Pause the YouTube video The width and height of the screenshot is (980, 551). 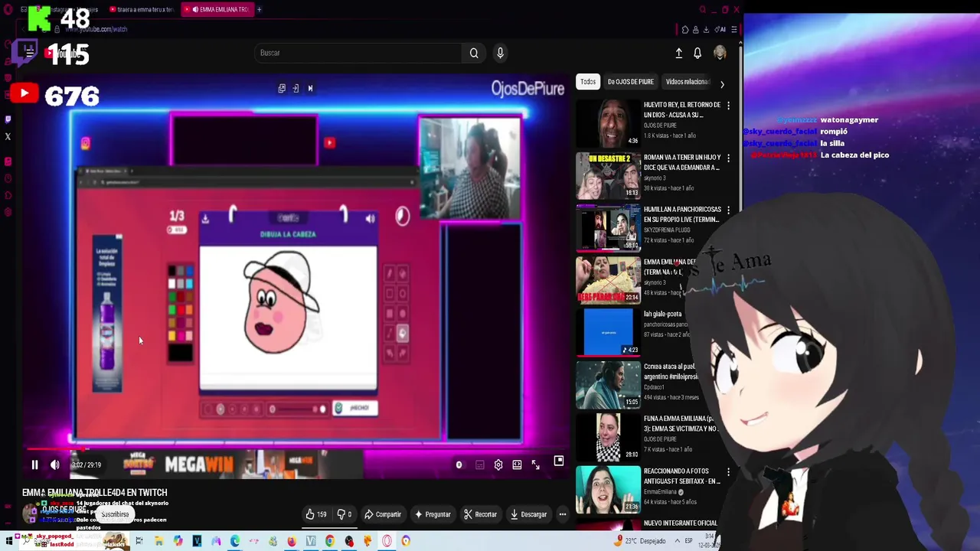tap(34, 465)
